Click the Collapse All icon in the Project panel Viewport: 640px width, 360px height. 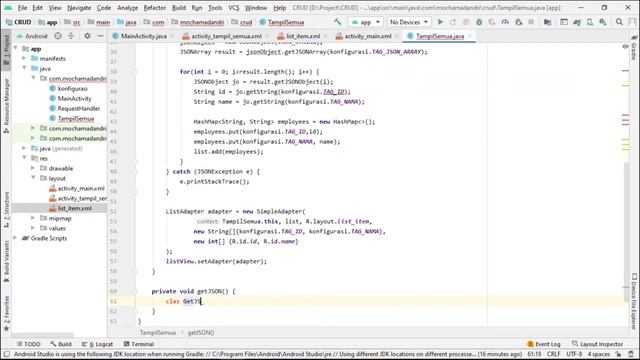71,36
